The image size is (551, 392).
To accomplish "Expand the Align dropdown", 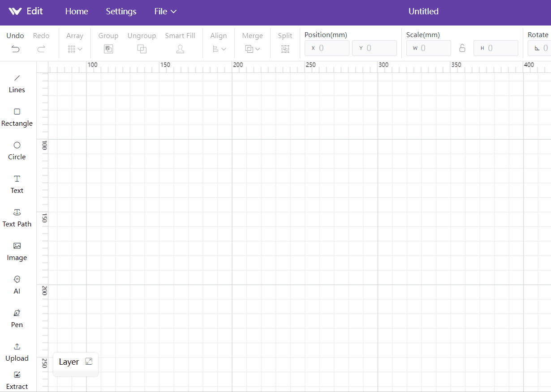I will pyautogui.click(x=219, y=49).
